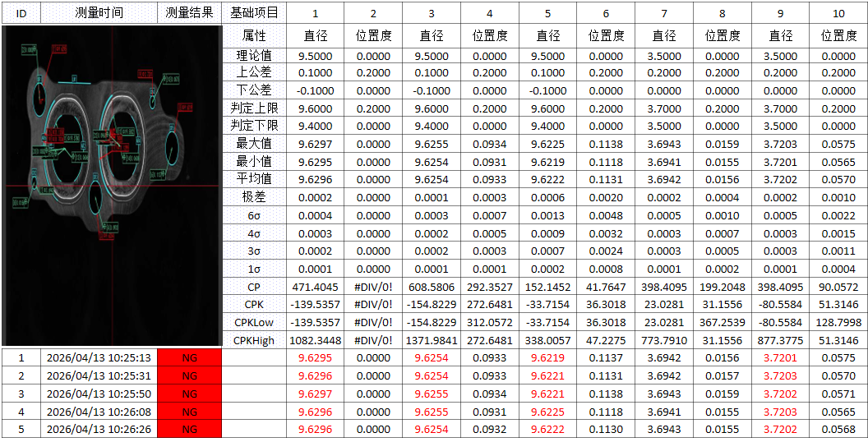Select the 极差 row label
The width and height of the screenshot is (868, 442).
coord(254,197)
